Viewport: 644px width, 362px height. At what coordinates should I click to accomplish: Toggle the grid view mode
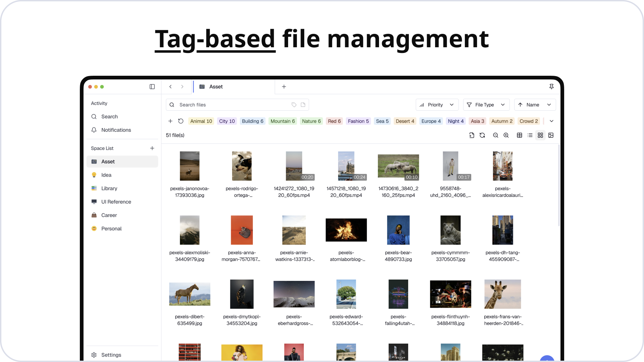pyautogui.click(x=540, y=135)
